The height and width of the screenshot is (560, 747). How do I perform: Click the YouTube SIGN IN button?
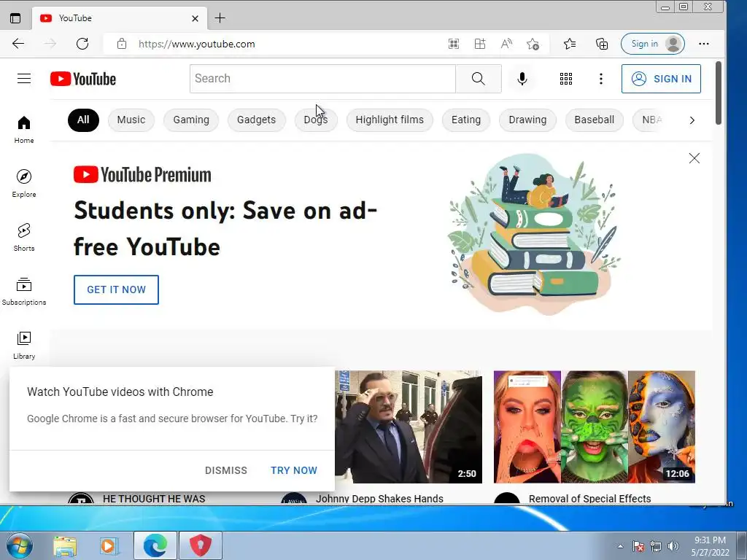661,79
